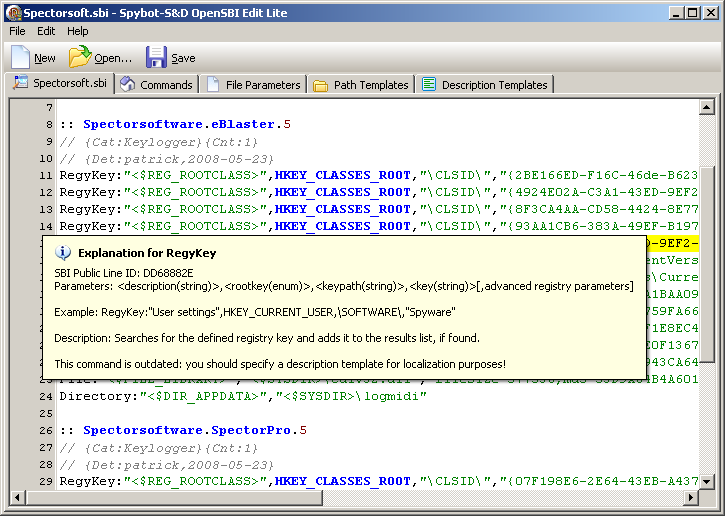725x516 pixels.
Task: Click the Save floppy disk icon
Action: click(156, 57)
